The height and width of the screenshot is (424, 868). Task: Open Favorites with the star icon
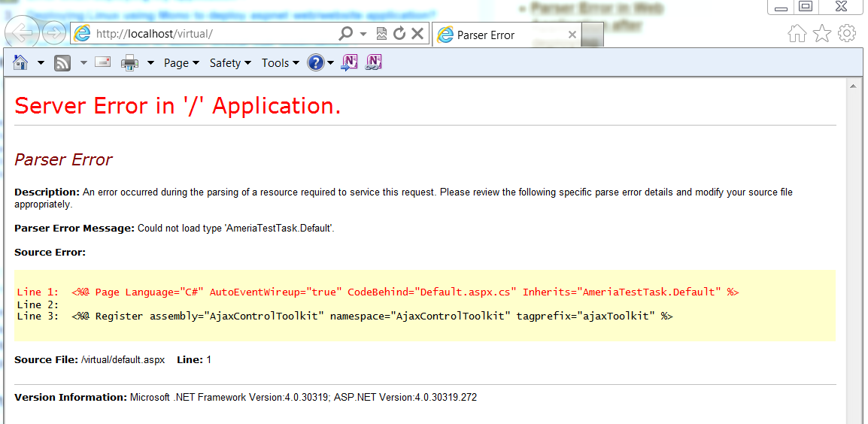pyautogui.click(x=822, y=33)
